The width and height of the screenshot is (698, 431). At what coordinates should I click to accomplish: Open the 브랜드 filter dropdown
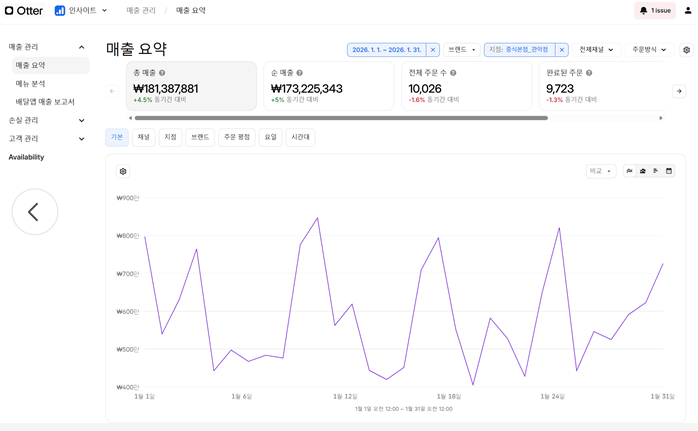(x=462, y=50)
